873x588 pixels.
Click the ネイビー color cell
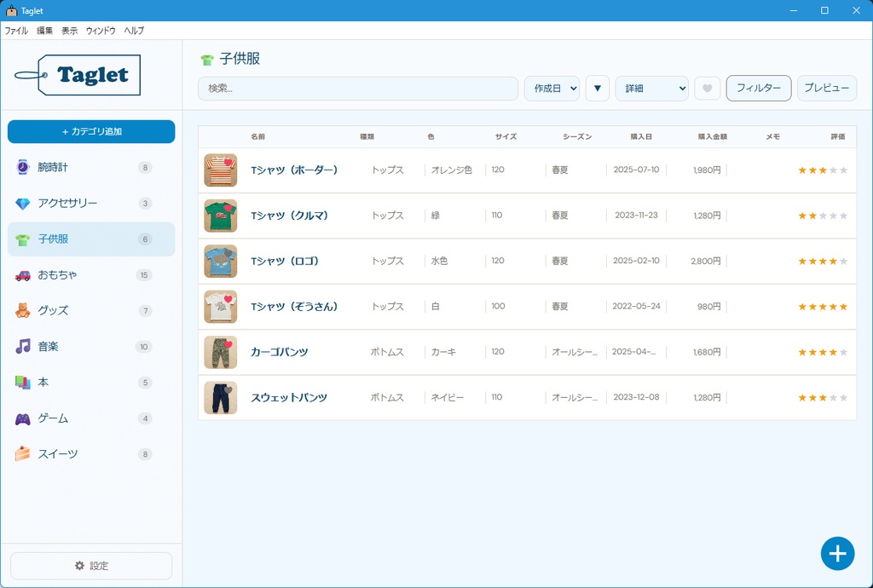tap(447, 398)
